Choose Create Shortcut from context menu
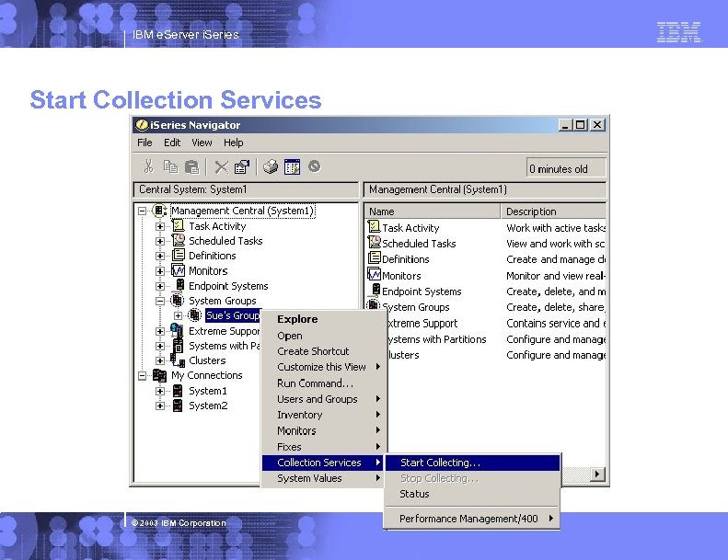Image resolution: width=728 pixels, height=560 pixels. [323, 351]
